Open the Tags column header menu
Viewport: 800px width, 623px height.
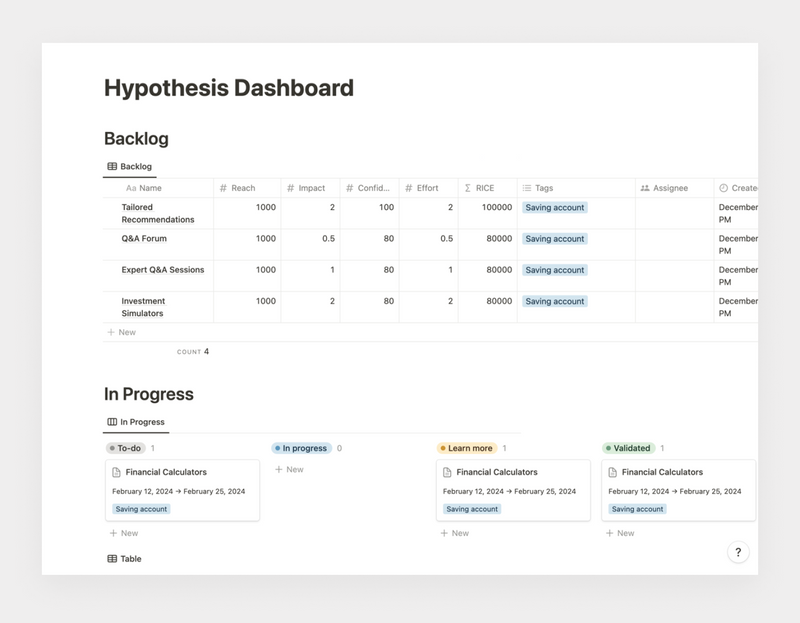(x=577, y=188)
